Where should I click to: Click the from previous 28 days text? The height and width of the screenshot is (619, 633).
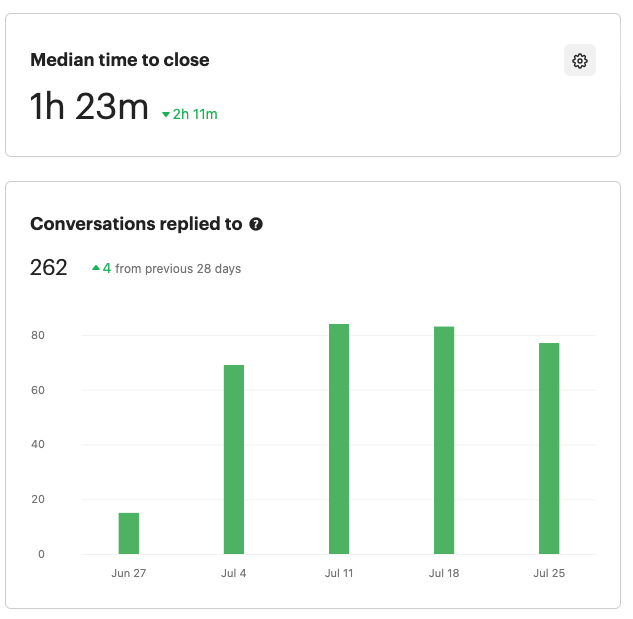pyautogui.click(x=178, y=269)
